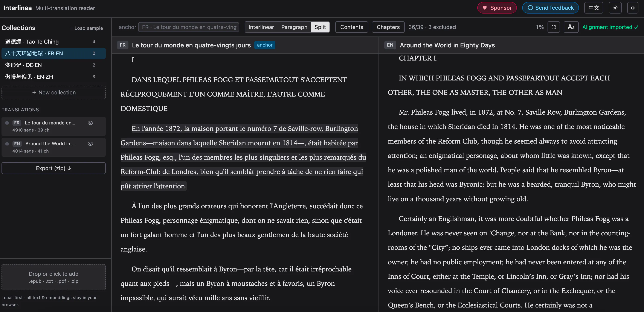Enter fullscreen reading mode icon
644x312 pixels.
(554, 27)
